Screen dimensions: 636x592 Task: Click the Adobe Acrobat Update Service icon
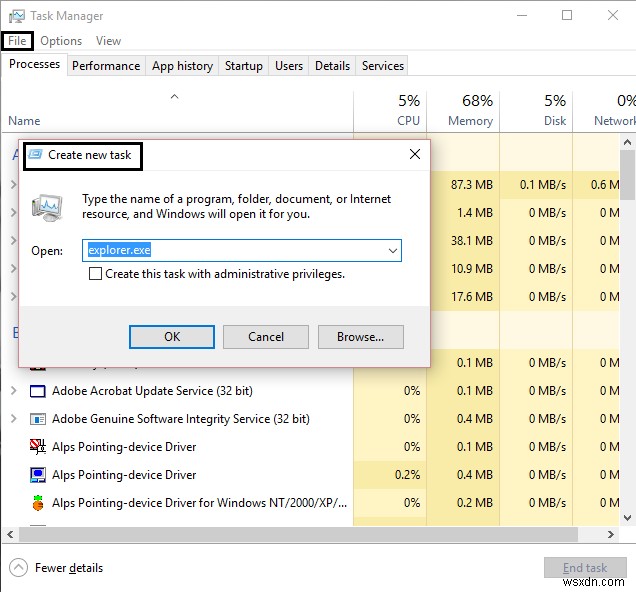pyautogui.click(x=38, y=391)
